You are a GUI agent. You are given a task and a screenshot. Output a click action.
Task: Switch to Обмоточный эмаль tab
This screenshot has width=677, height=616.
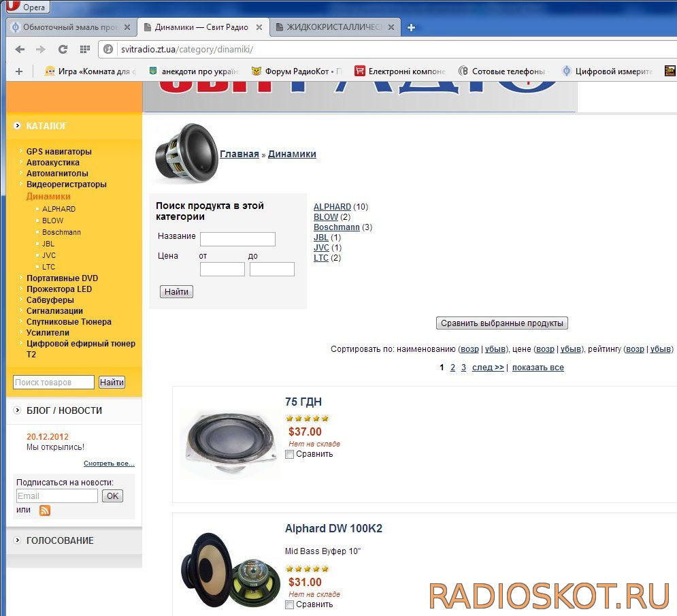pyautogui.click(x=71, y=27)
